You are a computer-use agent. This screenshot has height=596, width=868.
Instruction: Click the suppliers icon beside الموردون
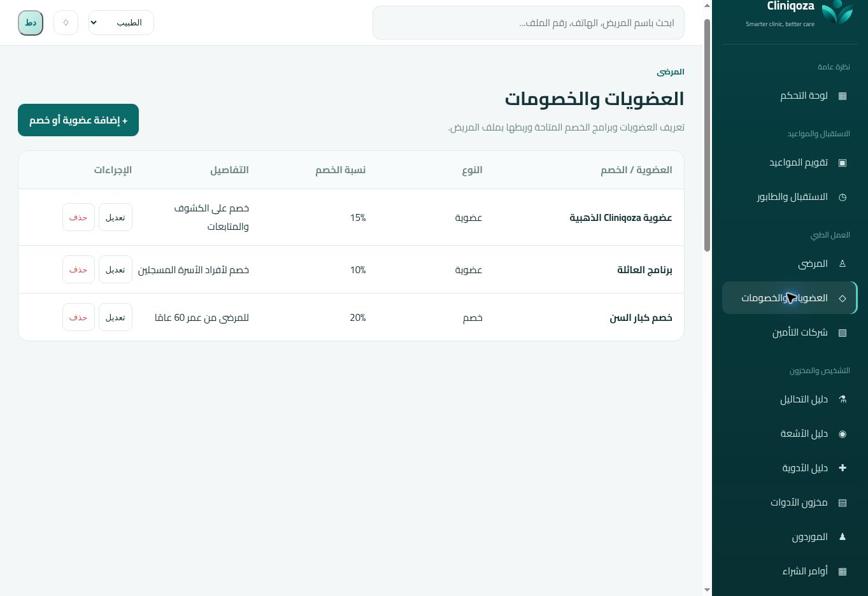[843, 537]
